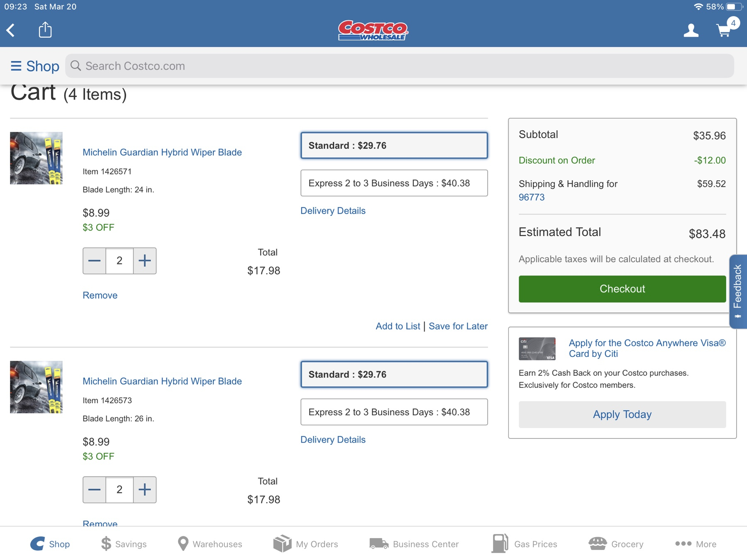This screenshot has width=747, height=560.
Task: Select Standard $29.76 shipping for item 1426571
Action: click(394, 146)
